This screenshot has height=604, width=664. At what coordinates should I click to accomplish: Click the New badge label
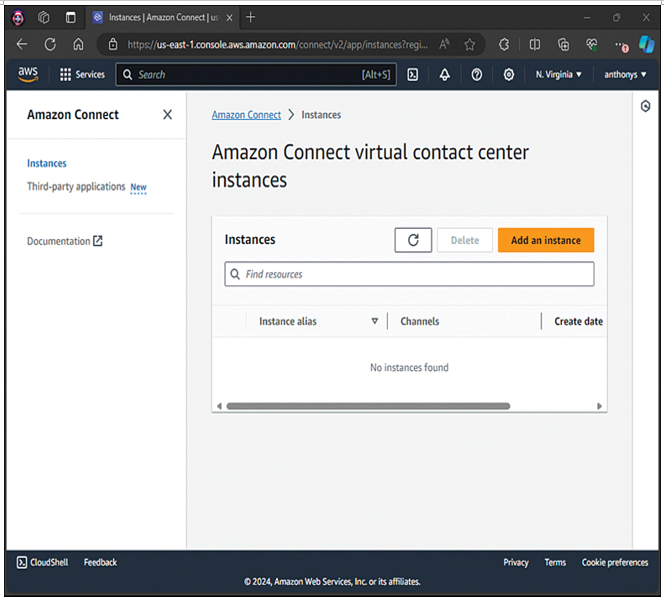click(x=138, y=187)
